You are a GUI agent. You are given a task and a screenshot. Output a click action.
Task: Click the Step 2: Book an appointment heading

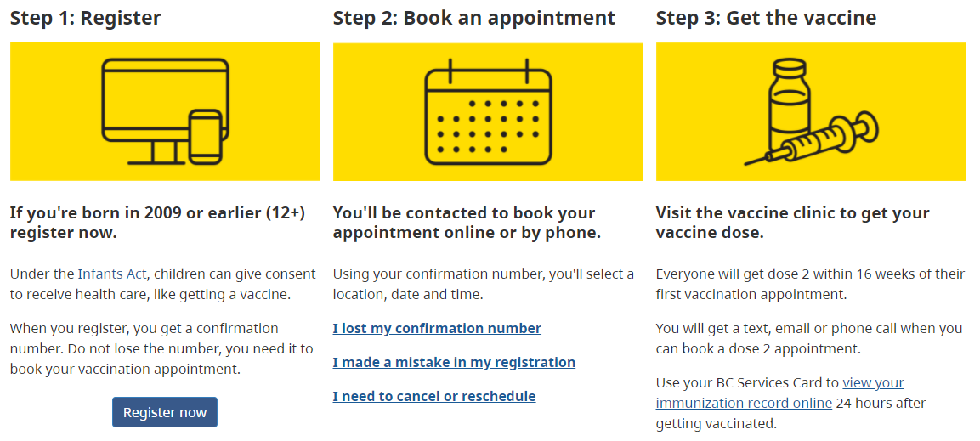[474, 18]
